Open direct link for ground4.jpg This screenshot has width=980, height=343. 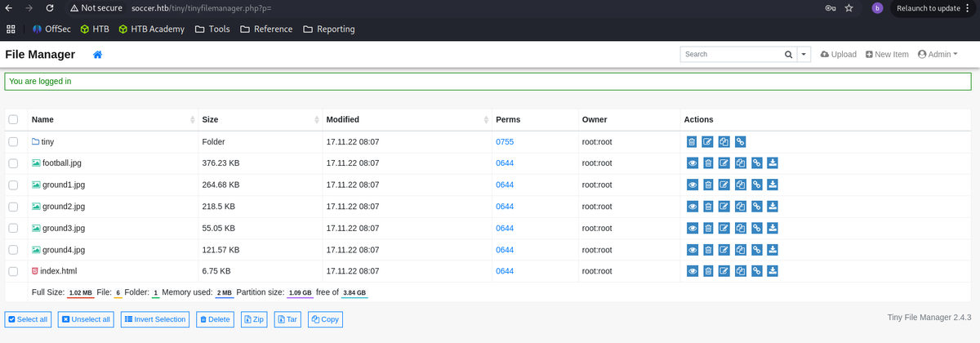coord(757,250)
